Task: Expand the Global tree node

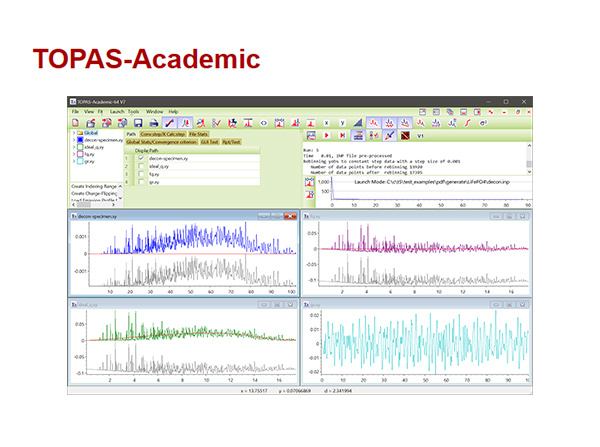Action: (73, 133)
